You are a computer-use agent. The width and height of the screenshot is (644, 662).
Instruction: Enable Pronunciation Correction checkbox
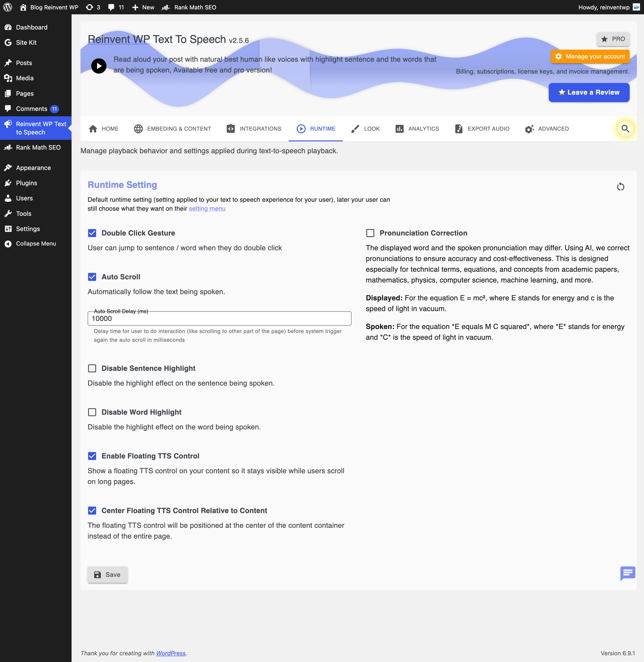[x=370, y=233]
